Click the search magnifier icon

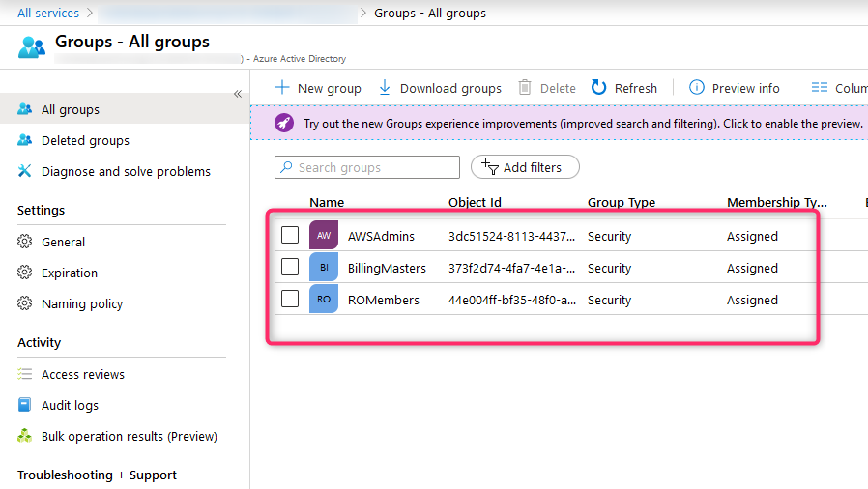coord(286,166)
